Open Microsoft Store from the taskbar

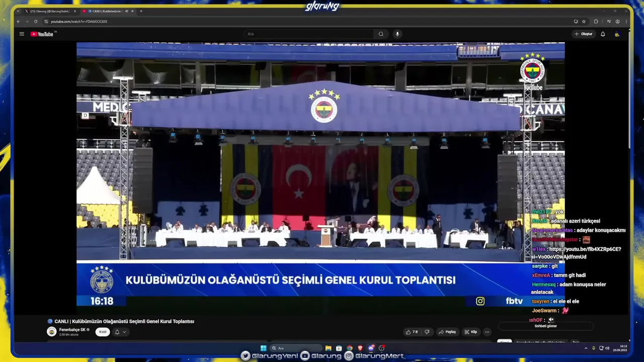tap(339, 348)
